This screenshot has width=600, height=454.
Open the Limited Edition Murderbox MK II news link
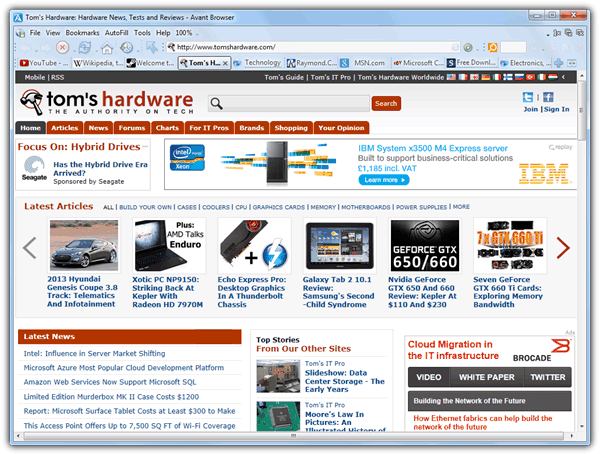pos(111,397)
